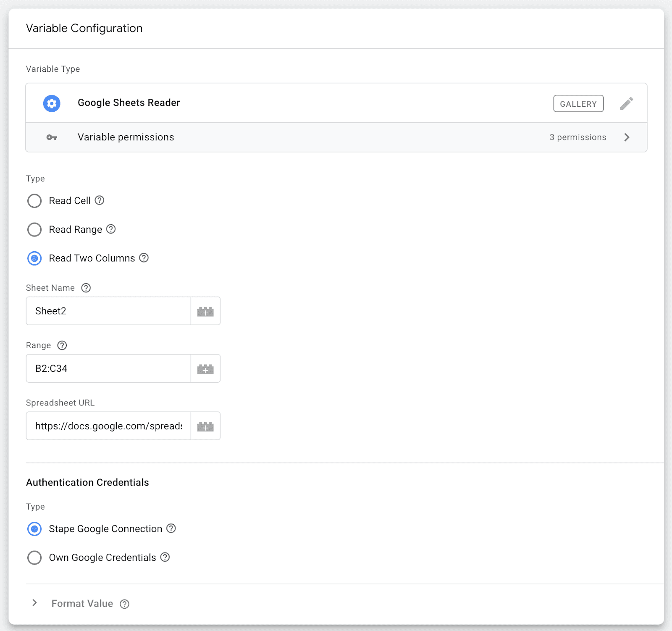Select the Read Cell radio option
This screenshot has width=672, height=631.
click(34, 201)
